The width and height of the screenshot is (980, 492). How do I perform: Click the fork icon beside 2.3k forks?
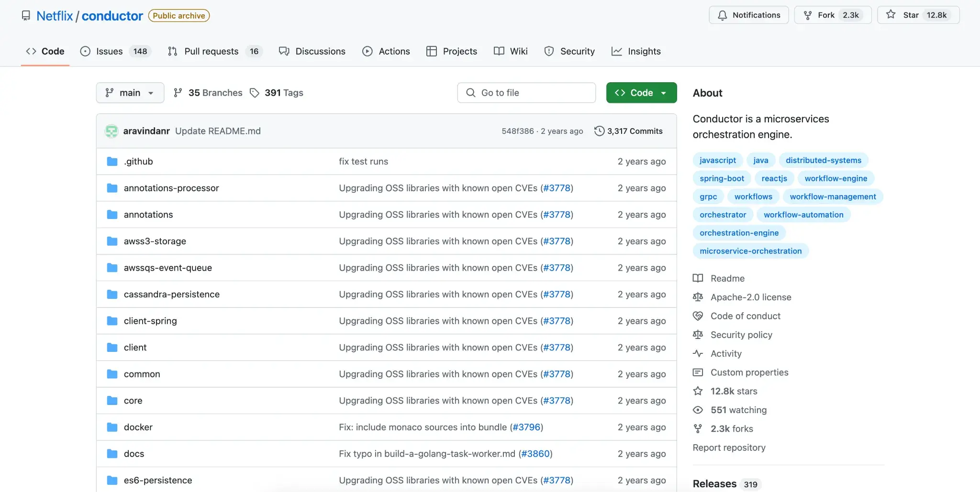(x=698, y=429)
